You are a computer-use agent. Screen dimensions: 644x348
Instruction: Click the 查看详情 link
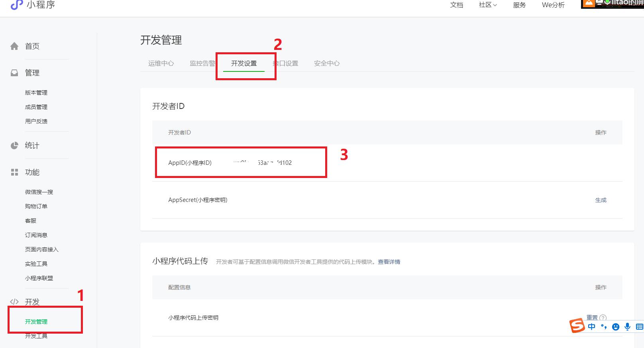tap(389, 262)
